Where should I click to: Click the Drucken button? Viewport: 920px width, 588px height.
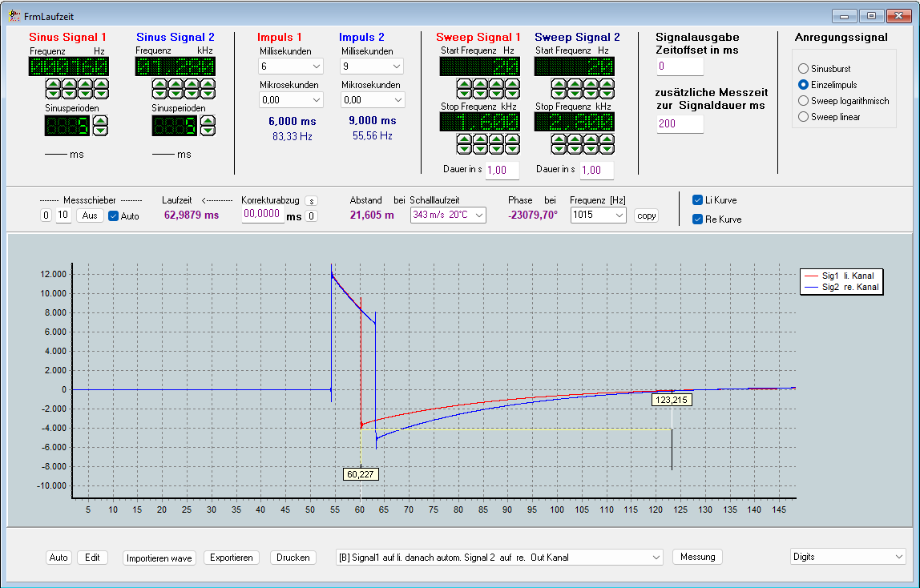coord(293,558)
